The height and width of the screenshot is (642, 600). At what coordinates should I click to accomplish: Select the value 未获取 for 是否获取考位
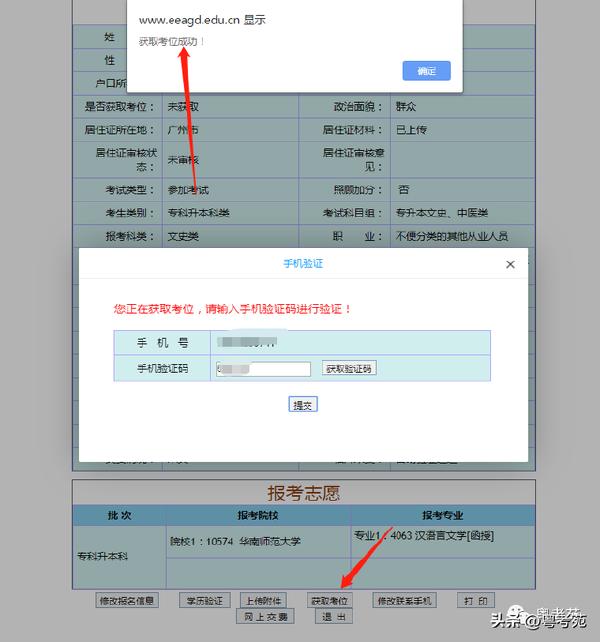coord(183,107)
